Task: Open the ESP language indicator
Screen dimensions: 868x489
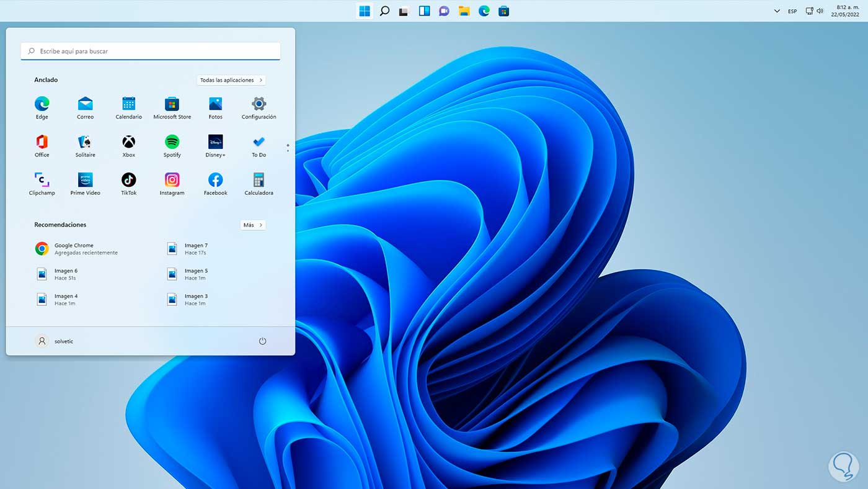Action: [792, 11]
